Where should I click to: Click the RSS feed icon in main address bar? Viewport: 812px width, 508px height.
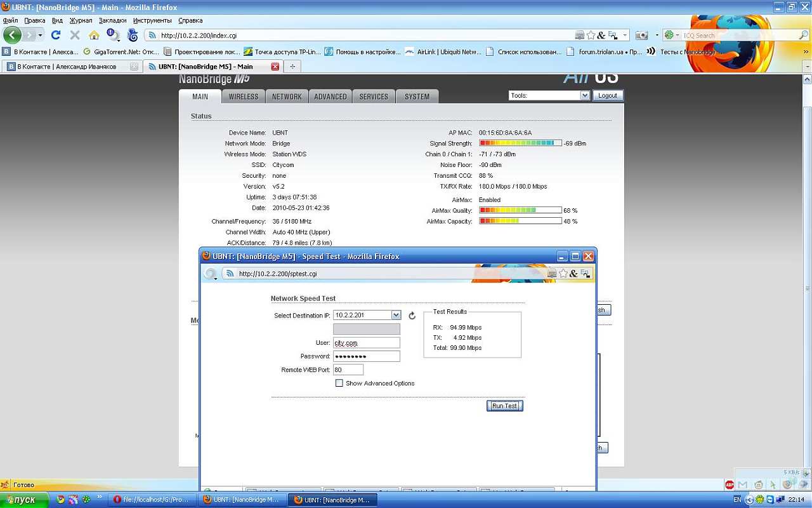pyautogui.click(x=152, y=36)
